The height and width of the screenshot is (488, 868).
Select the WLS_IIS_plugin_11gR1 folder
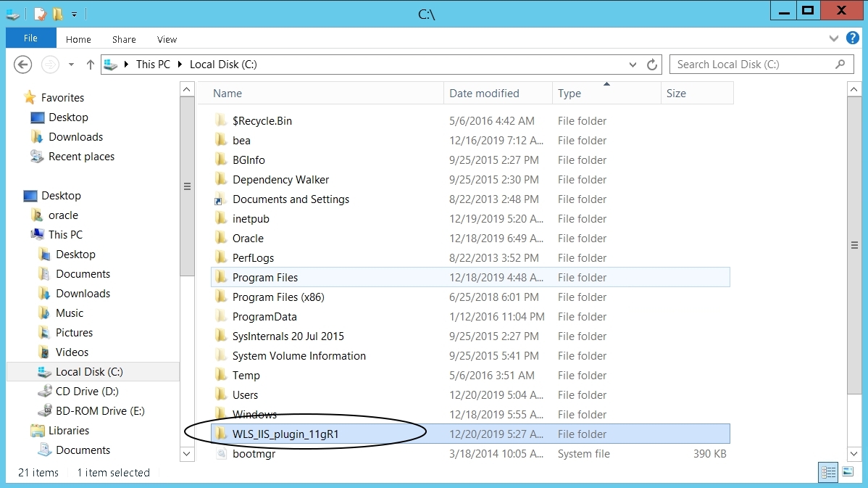(470, 434)
